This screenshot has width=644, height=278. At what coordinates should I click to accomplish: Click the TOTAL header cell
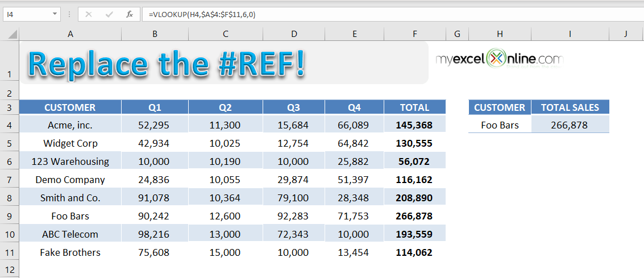415,107
